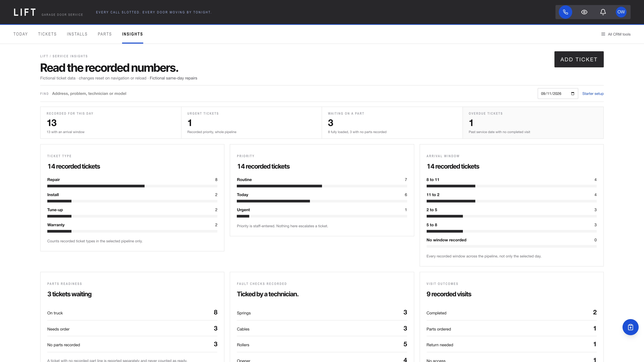Click the 9 recorded visits heading
This screenshot has height=362, width=644.
click(449, 294)
